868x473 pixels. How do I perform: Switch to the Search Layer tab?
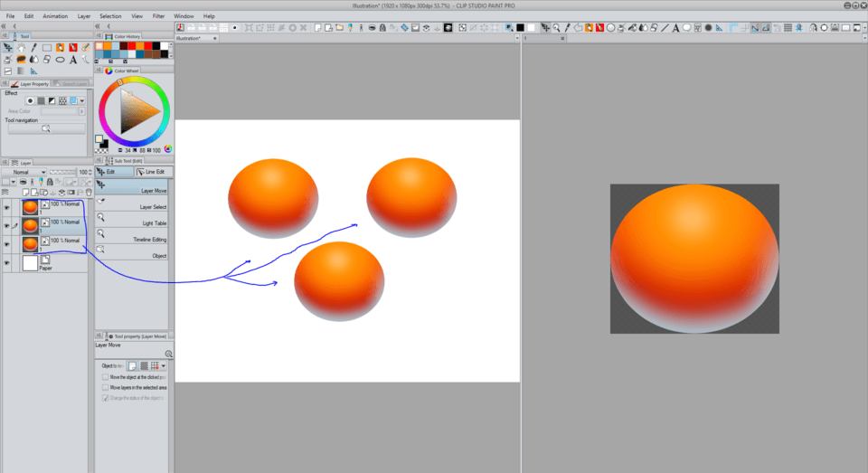click(x=70, y=83)
